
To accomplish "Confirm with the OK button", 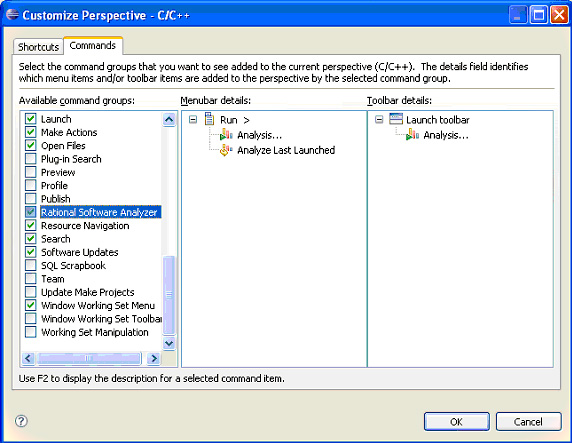I will click(x=457, y=421).
